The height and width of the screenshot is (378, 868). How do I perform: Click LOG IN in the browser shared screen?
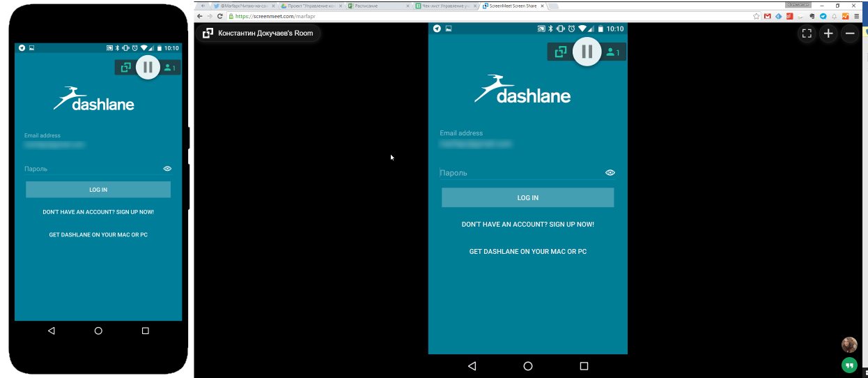(x=527, y=197)
